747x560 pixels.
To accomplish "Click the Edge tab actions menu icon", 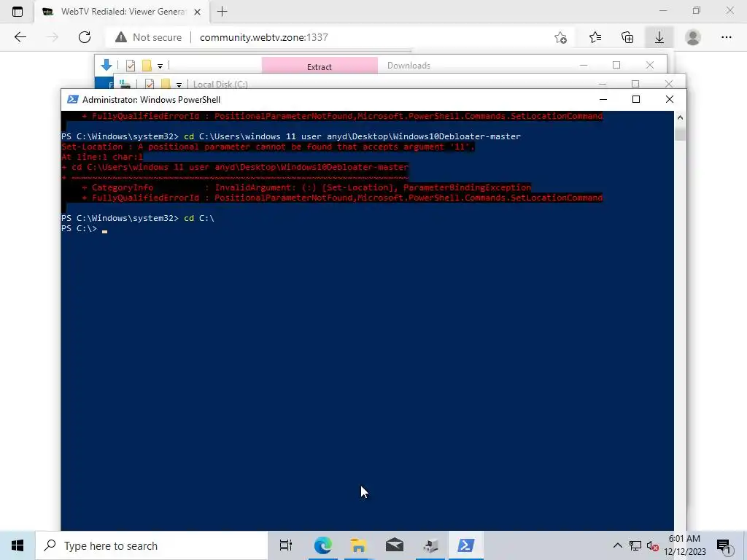I will (18, 12).
